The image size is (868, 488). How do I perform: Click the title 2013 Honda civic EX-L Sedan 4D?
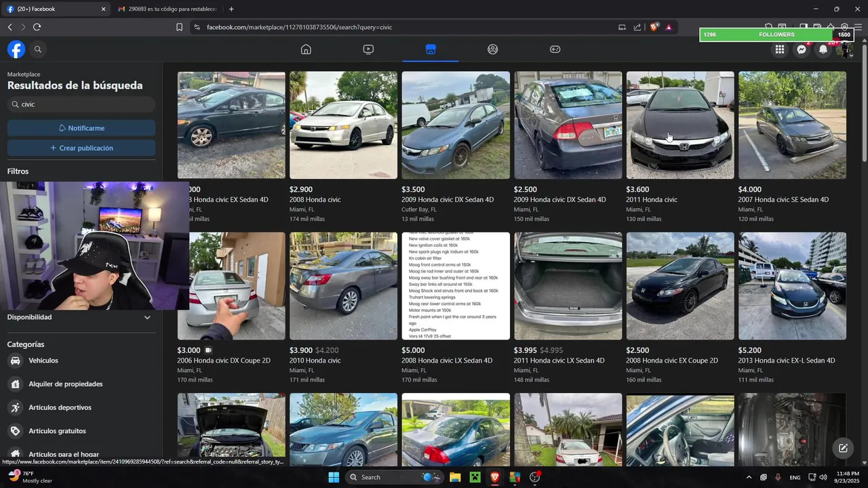787,361
